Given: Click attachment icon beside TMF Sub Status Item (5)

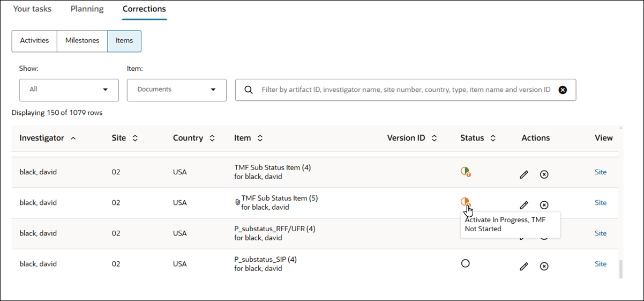Looking at the screenshot, I should (237, 202).
